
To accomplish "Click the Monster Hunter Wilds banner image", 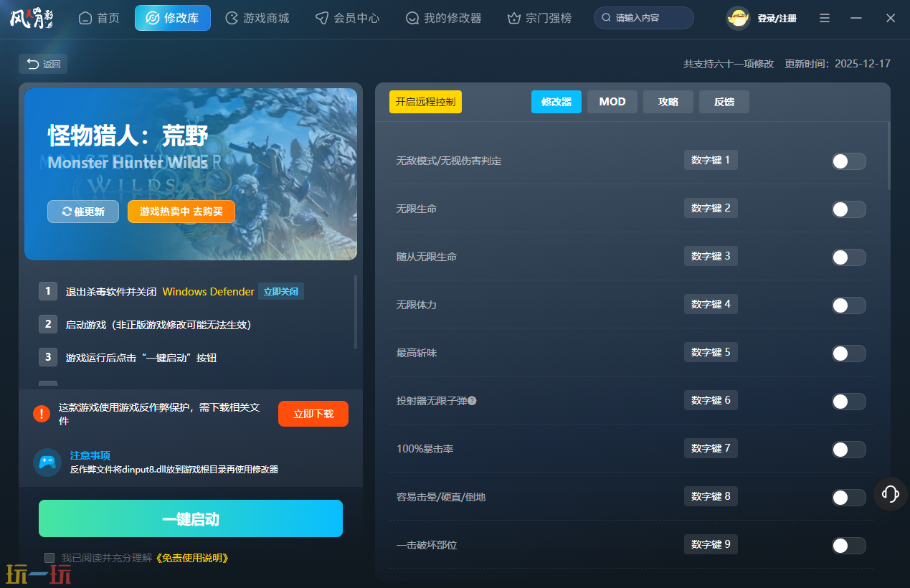I will pos(191,174).
